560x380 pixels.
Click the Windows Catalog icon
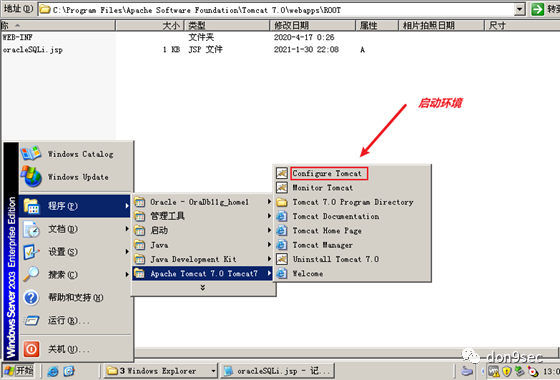coord(31,154)
